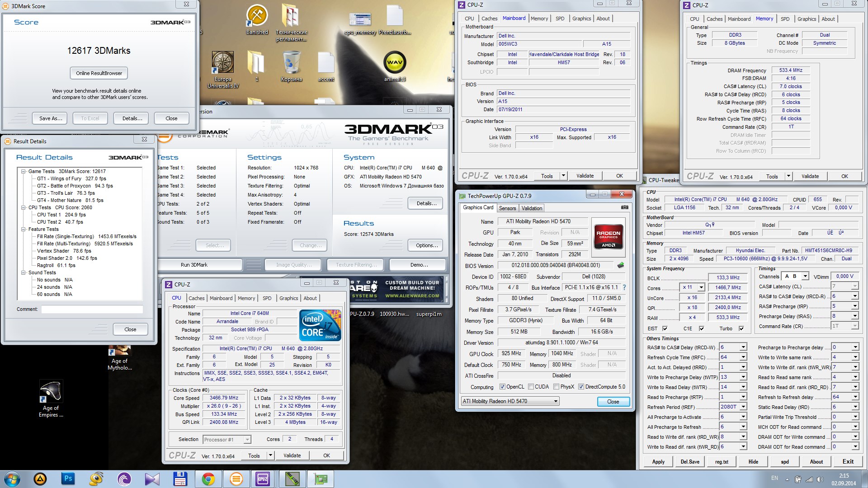Launch Photoshop from the taskbar

click(x=68, y=479)
